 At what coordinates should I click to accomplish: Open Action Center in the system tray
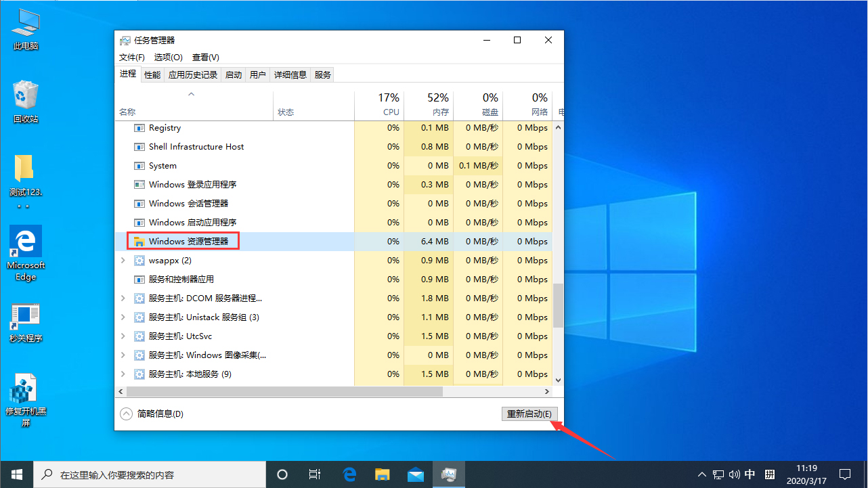(846, 474)
